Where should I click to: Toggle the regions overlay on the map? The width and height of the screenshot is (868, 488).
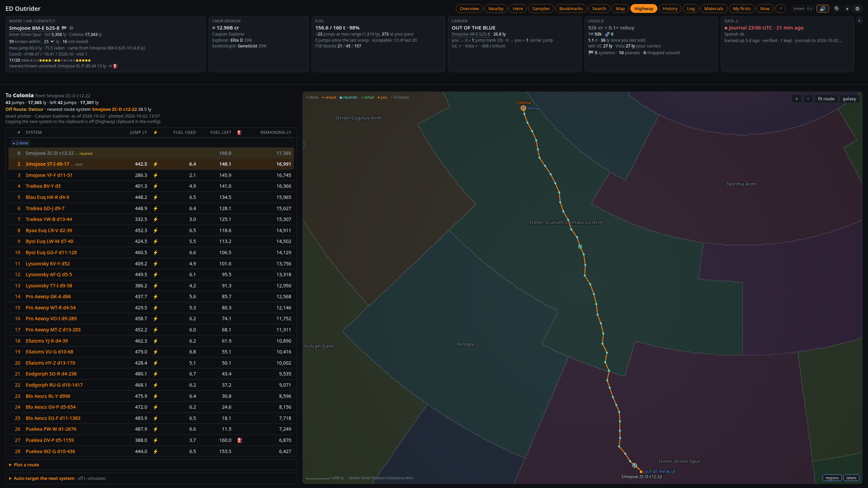click(x=832, y=478)
